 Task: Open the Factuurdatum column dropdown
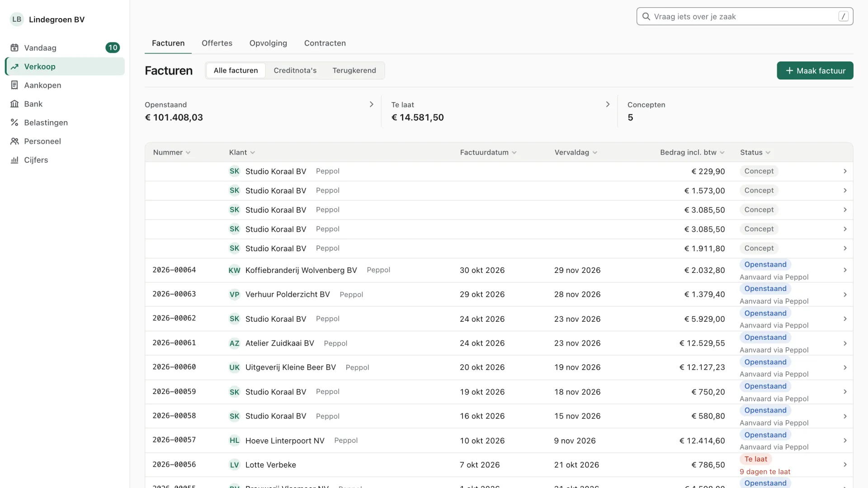tap(488, 153)
